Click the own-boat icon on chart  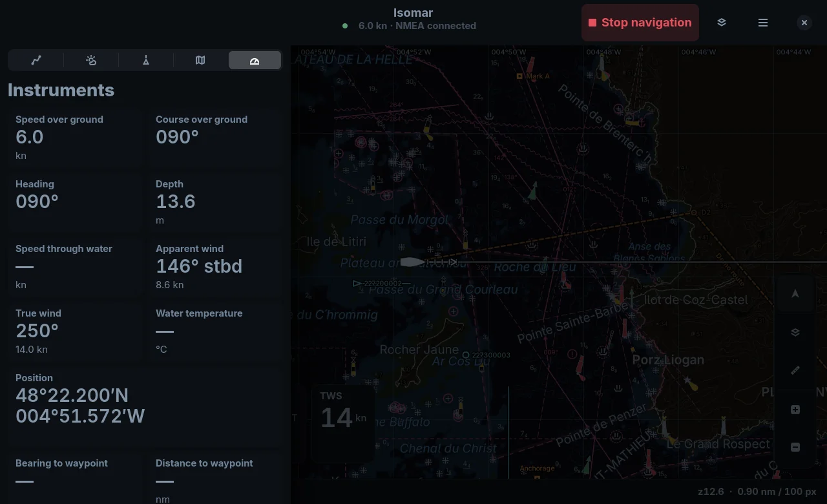413,262
